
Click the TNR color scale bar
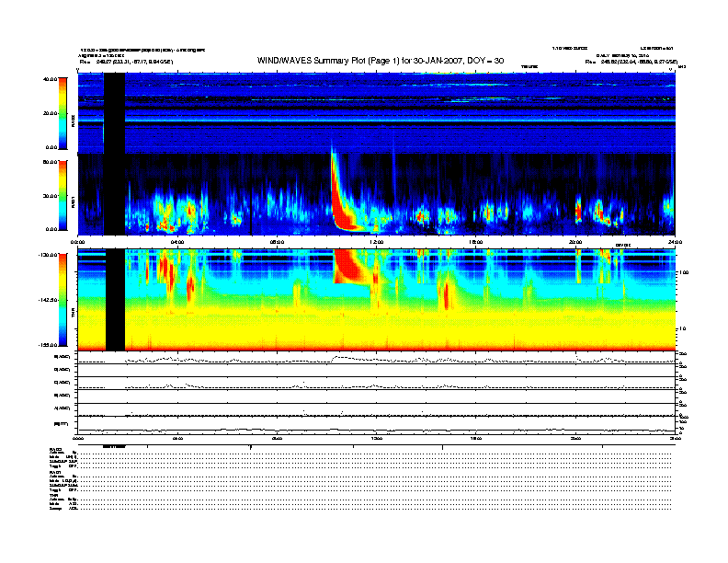pos(63,300)
